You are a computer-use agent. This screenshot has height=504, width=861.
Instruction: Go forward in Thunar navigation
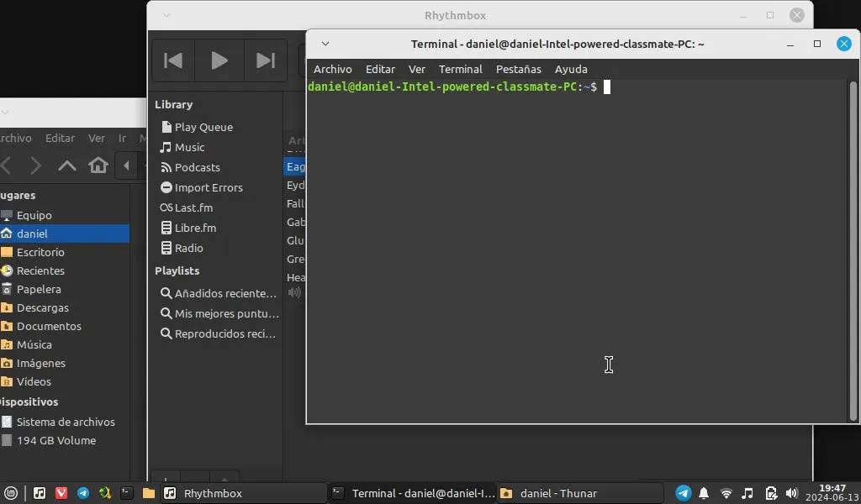tap(35, 165)
